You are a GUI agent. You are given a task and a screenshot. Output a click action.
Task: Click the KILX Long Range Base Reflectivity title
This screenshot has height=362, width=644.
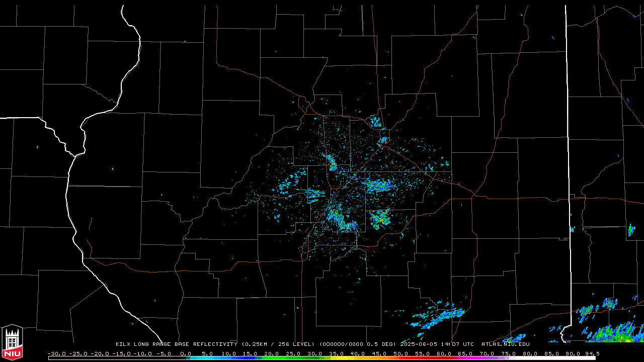pos(176,344)
